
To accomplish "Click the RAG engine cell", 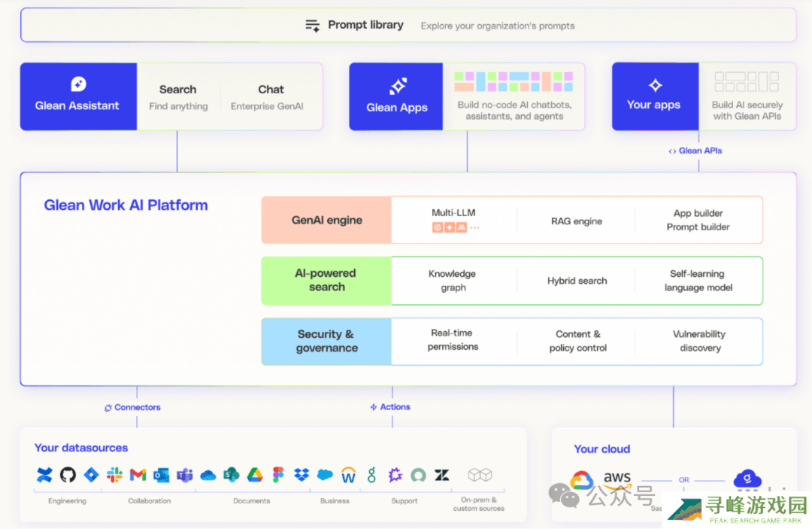I will tap(577, 221).
